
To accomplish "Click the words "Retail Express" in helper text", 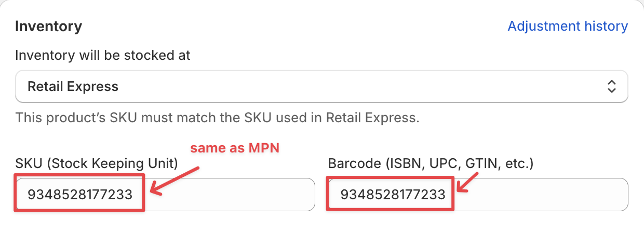I will [371, 117].
